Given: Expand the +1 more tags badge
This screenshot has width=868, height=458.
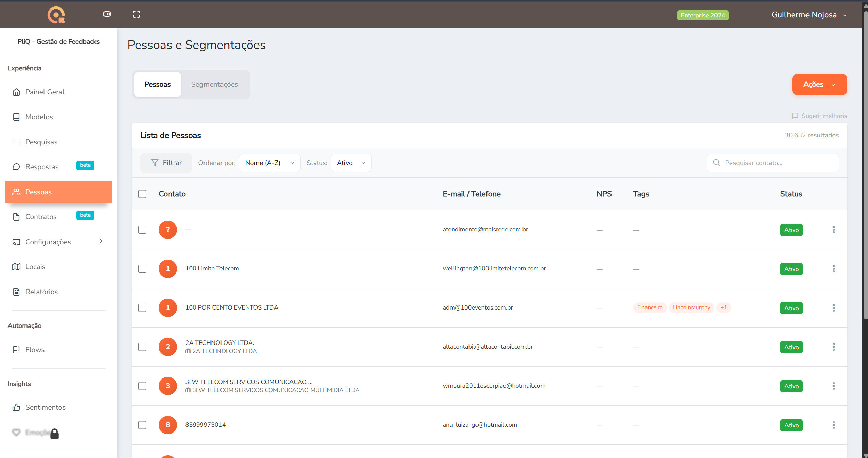Looking at the screenshot, I should pyautogui.click(x=724, y=307).
